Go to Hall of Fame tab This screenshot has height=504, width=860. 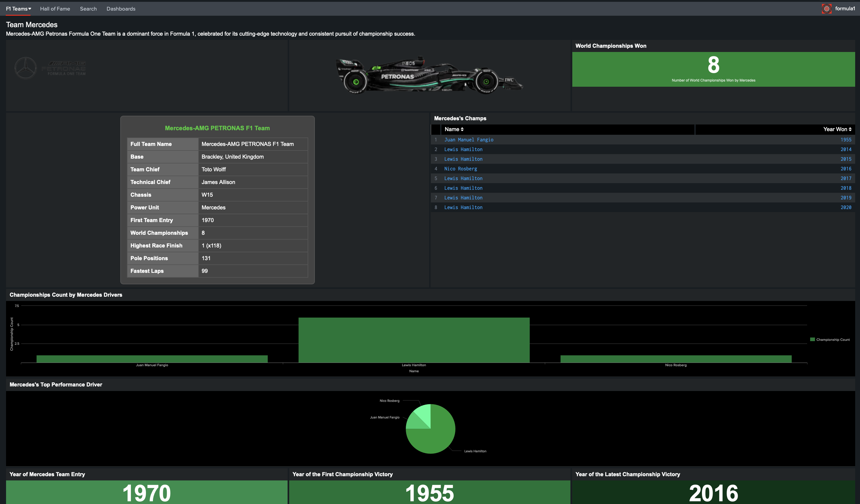pos(55,9)
